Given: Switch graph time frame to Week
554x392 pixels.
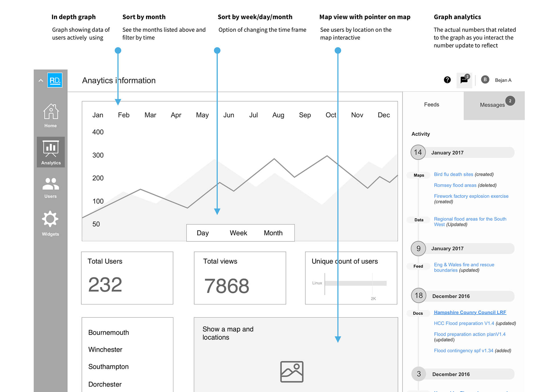Looking at the screenshot, I should [238, 233].
